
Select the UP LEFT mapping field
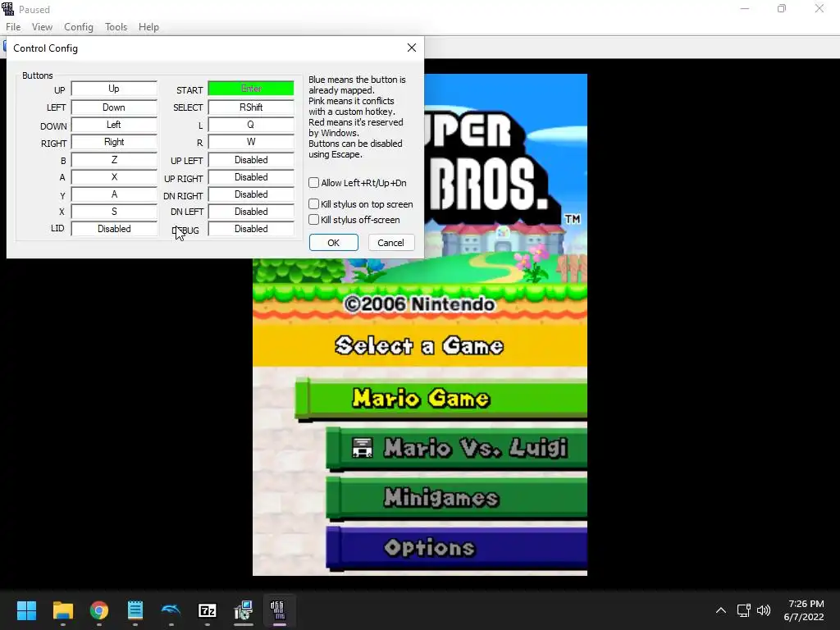251,160
